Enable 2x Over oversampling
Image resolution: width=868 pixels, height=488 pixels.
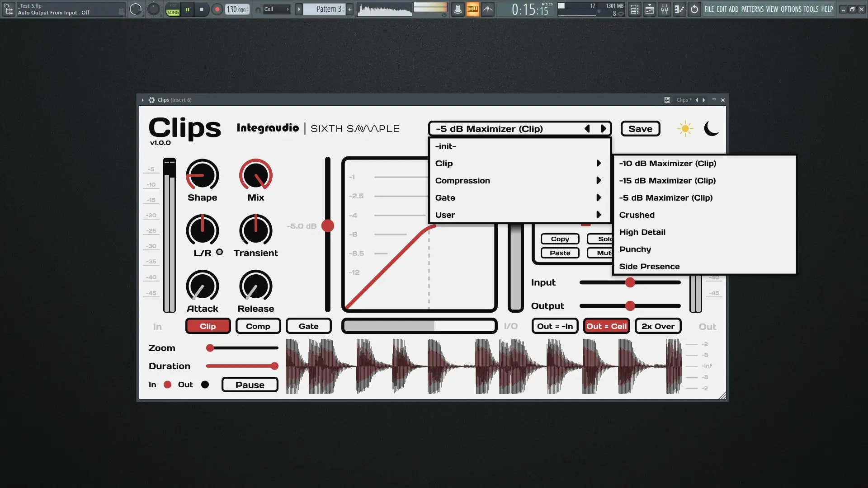[658, 326]
